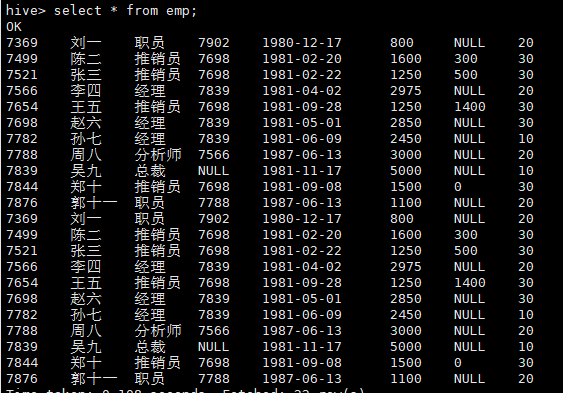
Task: Click ID 7782 in first 孙七 row
Action: pyautogui.click(x=22, y=139)
